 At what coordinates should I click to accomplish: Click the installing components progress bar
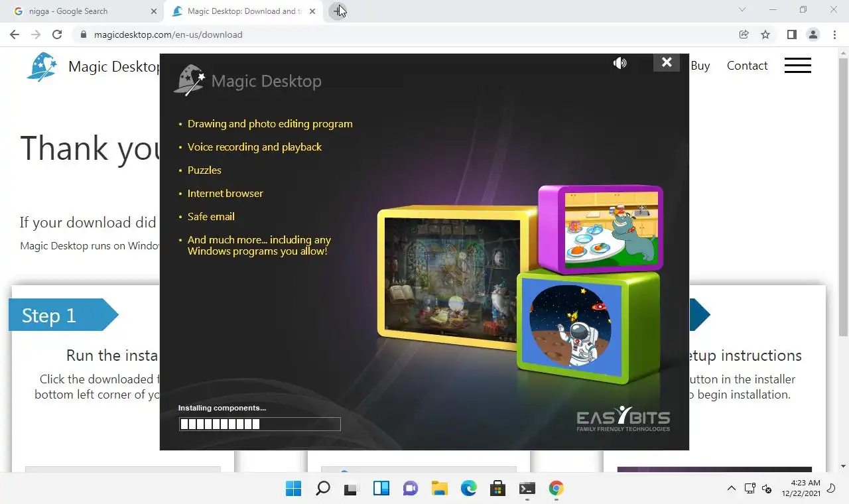(x=259, y=424)
